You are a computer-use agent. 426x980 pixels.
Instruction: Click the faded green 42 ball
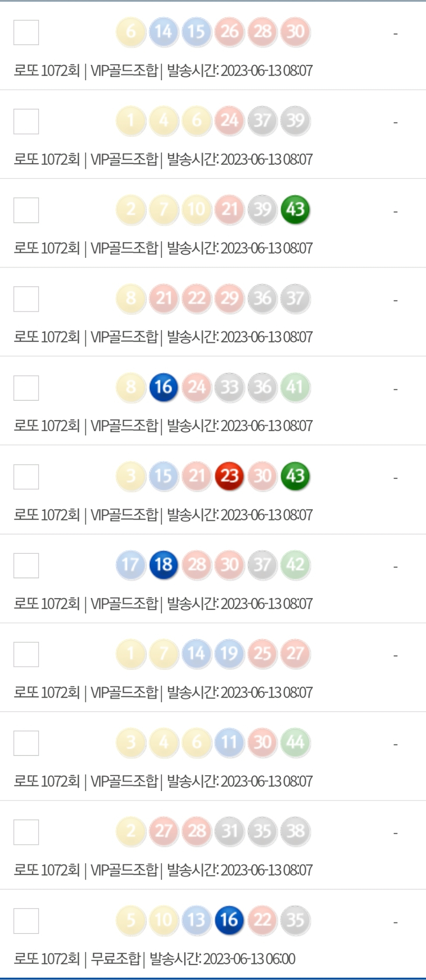[295, 565]
